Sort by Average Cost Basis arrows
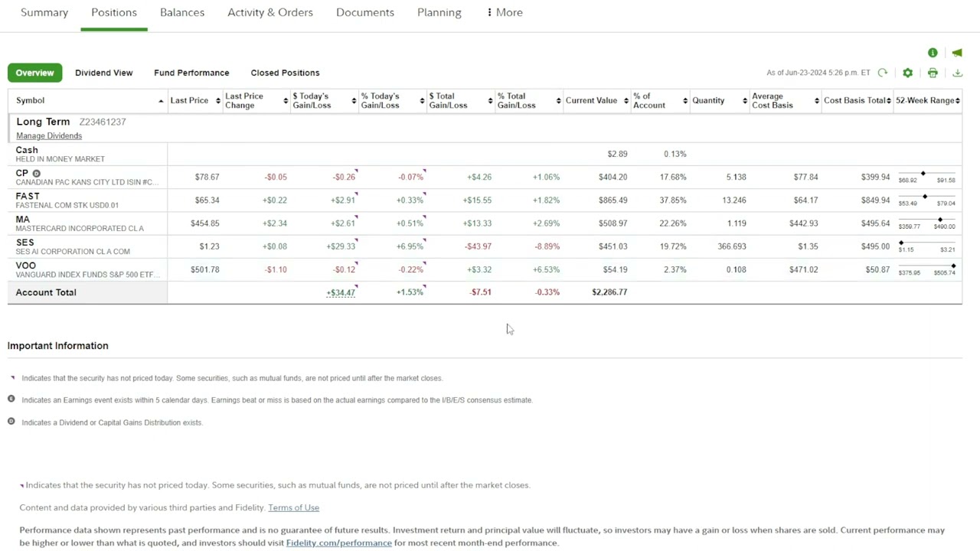Screen dimensions: 980x551 [817, 101]
